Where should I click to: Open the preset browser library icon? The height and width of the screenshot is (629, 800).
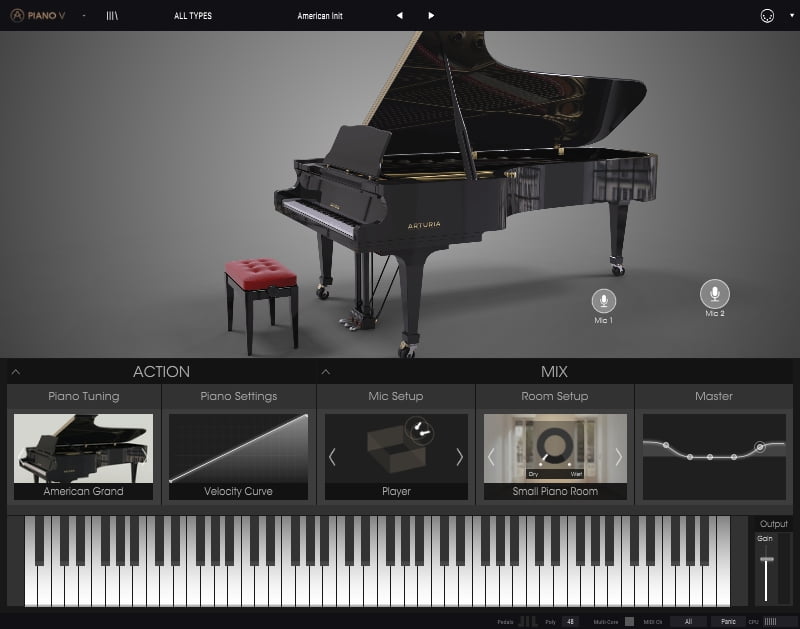click(x=112, y=16)
